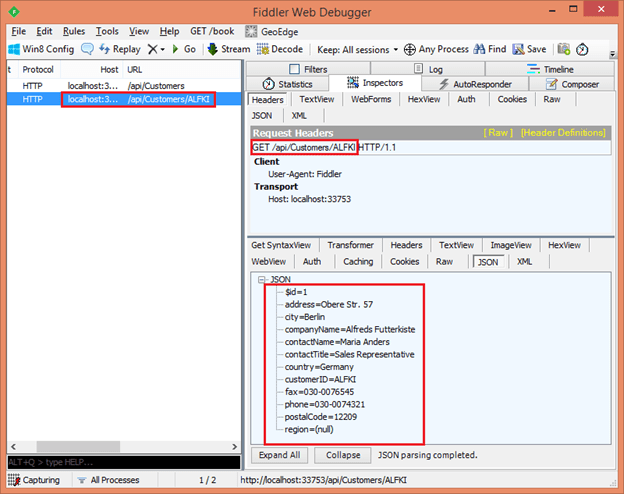Click the sessions scrollbar left arrow
Screen dimensions: 624x494
click(13, 447)
